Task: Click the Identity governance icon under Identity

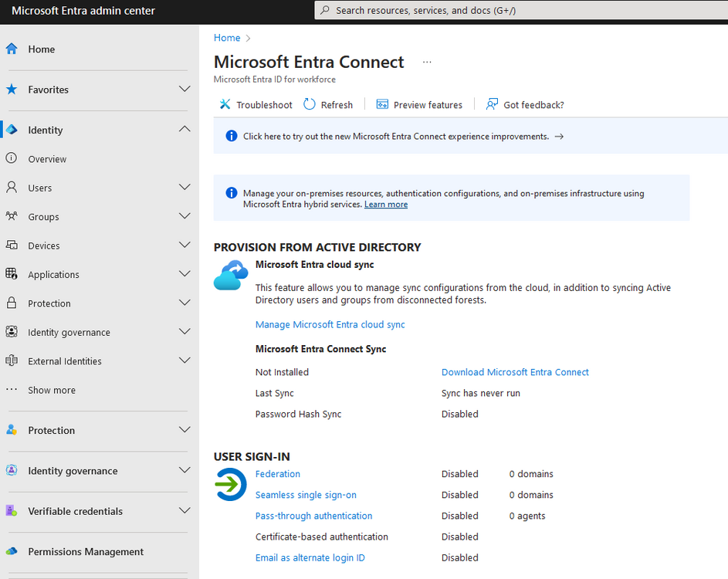Action: pos(11,331)
